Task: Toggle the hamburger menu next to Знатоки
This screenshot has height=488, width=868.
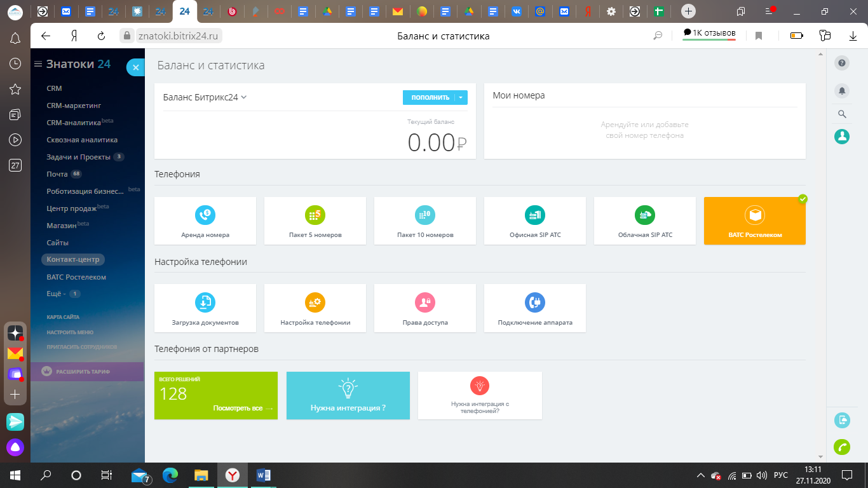Action: (38, 64)
